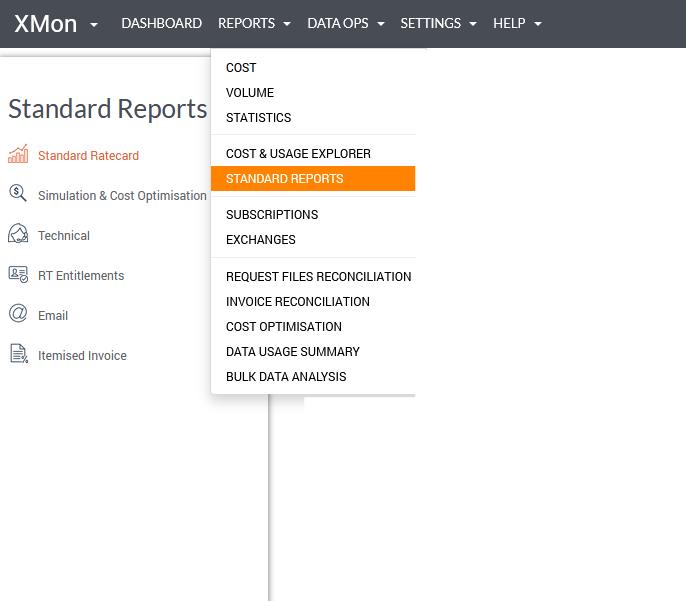The image size is (686, 601).
Task: Click the Itemised Invoice document icon
Action: point(18,354)
